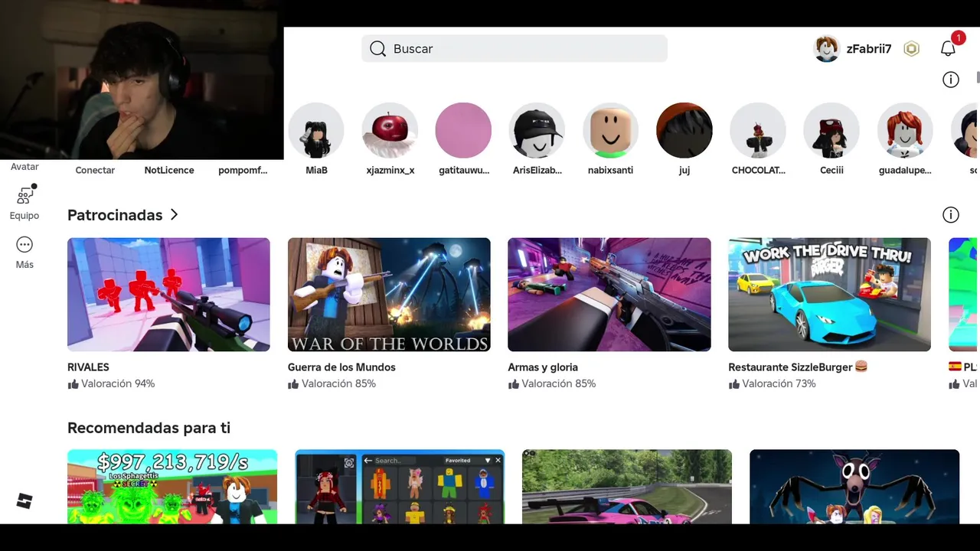Open War of the Worlds thumbnail
980x551 pixels.
[389, 295]
